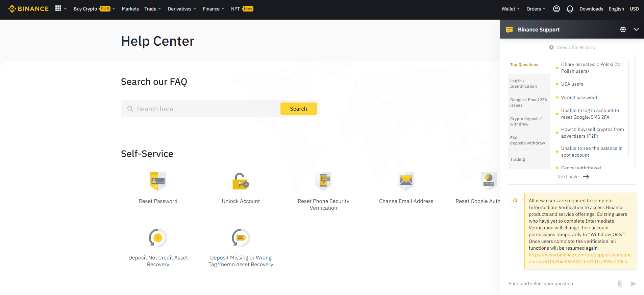Open How to buy/sell cryptos P2P question
The image size is (644, 295).
pyautogui.click(x=593, y=133)
